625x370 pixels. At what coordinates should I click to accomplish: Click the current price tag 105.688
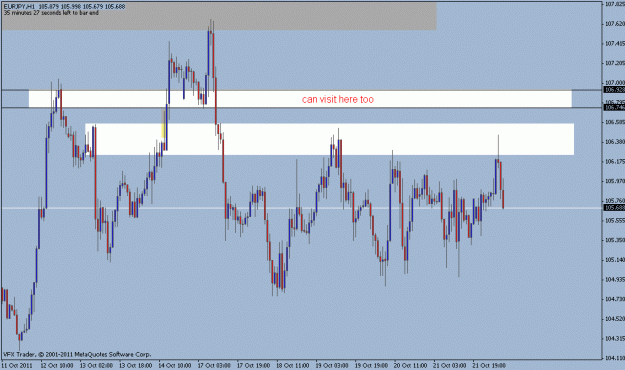pos(614,208)
